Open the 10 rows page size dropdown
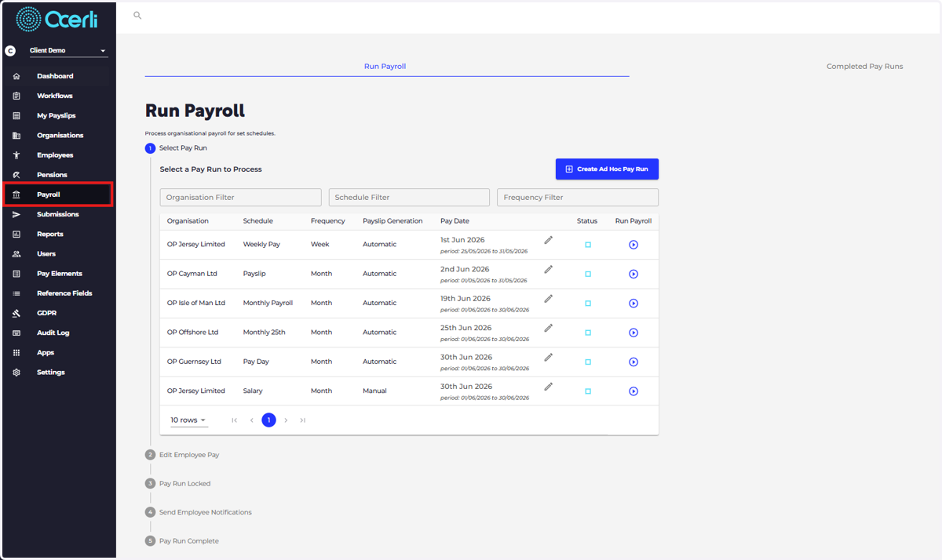The image size is (942, 560). (x=188, y=420)
